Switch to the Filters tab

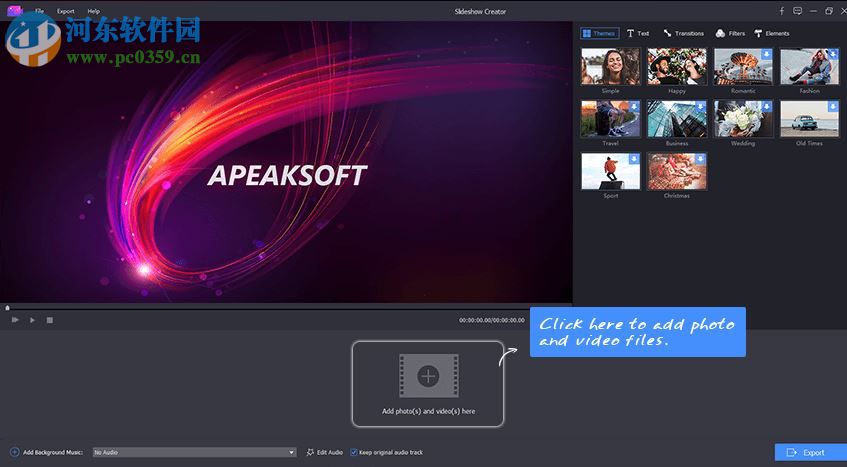coord(730,33)
